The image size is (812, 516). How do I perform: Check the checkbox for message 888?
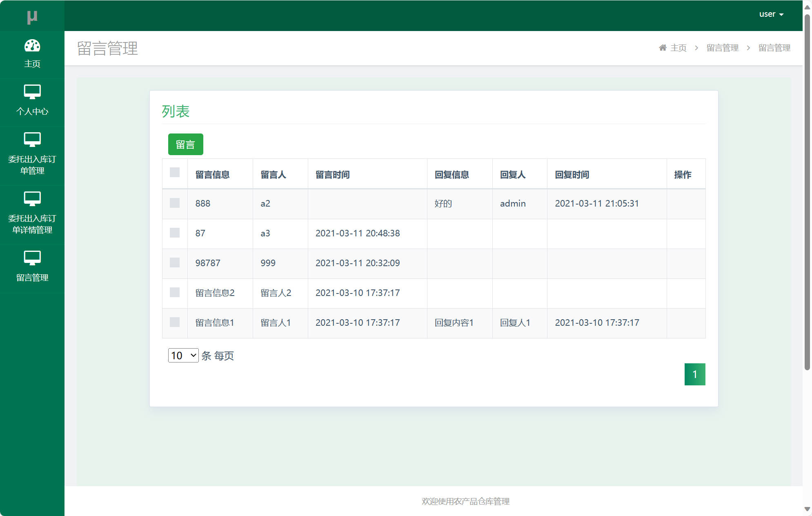[175, 203]
